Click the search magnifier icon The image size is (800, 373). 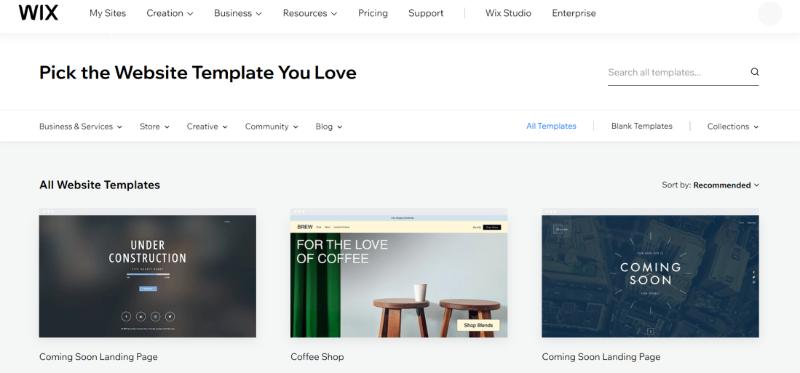click(755, 72)
